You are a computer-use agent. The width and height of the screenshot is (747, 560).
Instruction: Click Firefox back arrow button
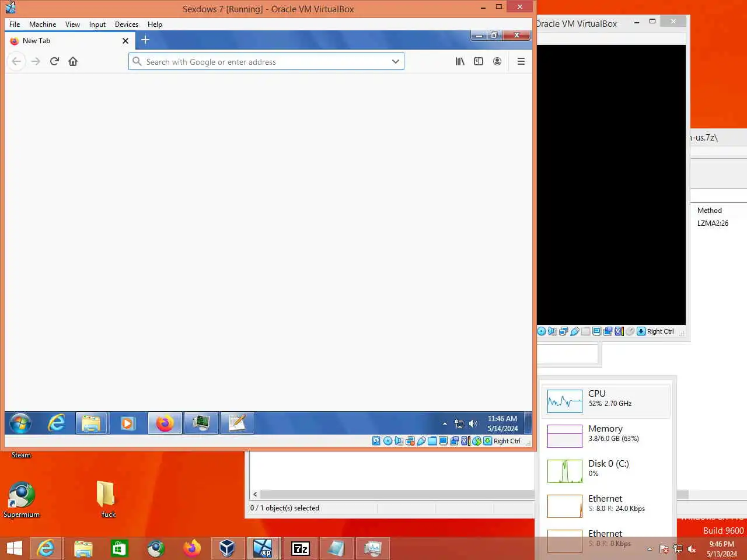[16, 61]
